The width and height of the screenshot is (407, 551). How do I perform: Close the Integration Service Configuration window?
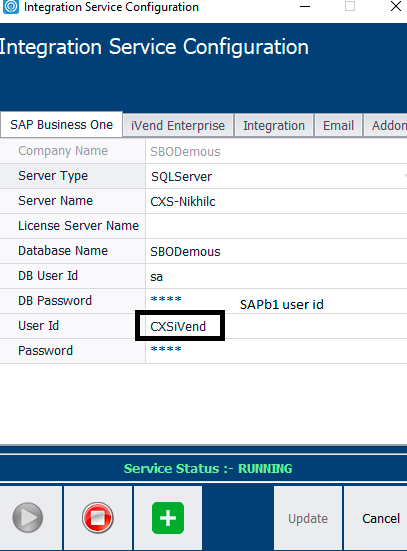click(x=396, y=6)
